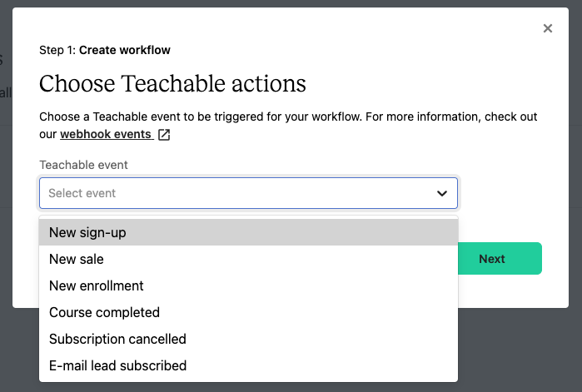Close the Create workflow dialog

pyautogui.click(x=548, y=28)
